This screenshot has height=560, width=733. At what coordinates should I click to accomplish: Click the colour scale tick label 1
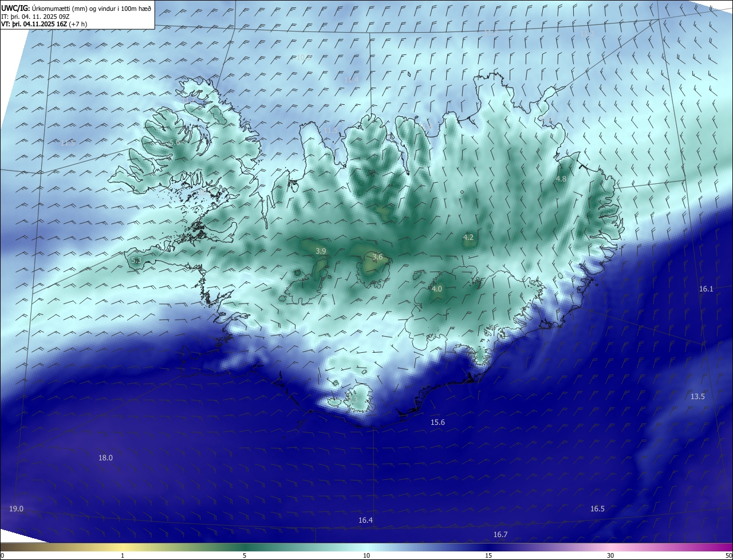point(123,555)
